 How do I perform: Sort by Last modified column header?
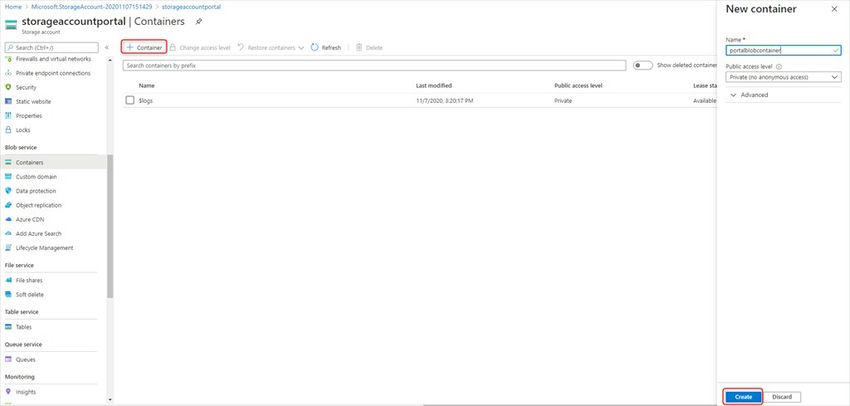click(434, 86)
